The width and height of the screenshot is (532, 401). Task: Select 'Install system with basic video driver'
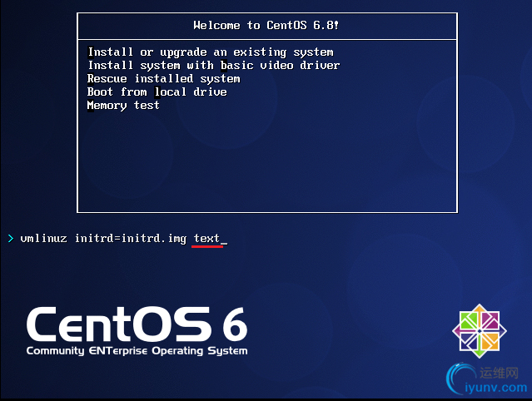(213, 66)
